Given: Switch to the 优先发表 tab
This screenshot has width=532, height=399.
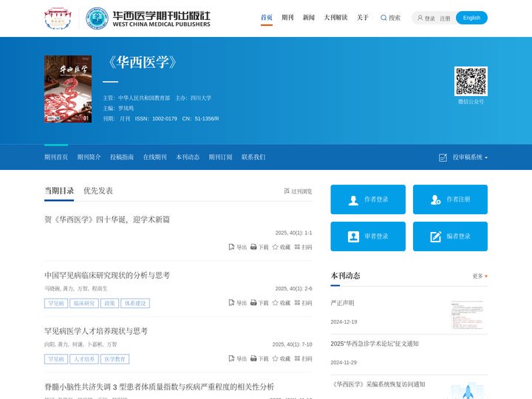Looking at the screenshot, I should coord(98,191).
